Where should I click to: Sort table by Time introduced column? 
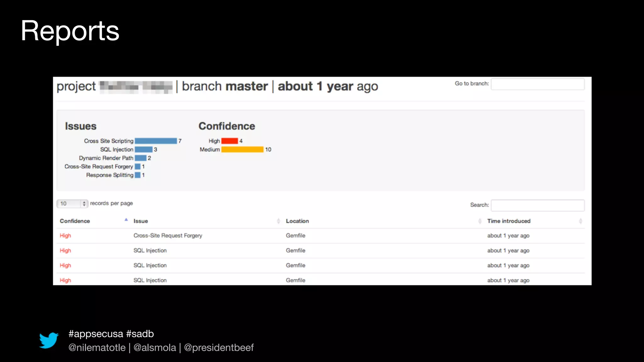tap(535, 221)
